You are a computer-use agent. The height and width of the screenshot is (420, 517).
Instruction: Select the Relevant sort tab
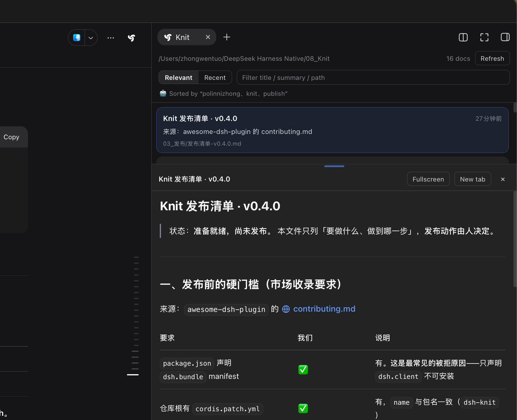click(x=179, y=78)
